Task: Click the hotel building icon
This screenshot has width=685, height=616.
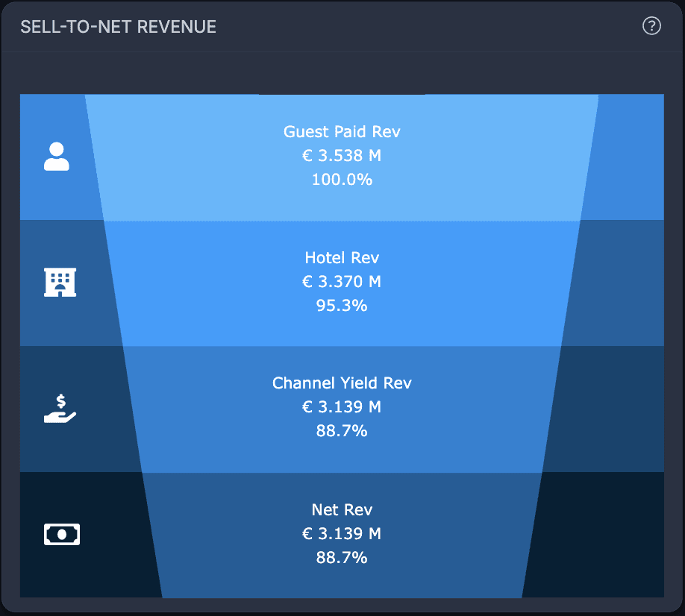Action: click(x=60, y=282)
